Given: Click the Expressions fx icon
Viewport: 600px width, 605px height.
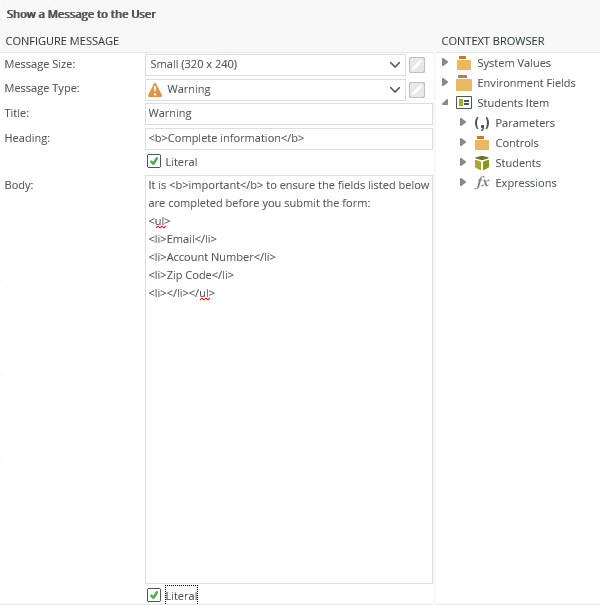Looking at the screenshot, I should tap(481, 183).
